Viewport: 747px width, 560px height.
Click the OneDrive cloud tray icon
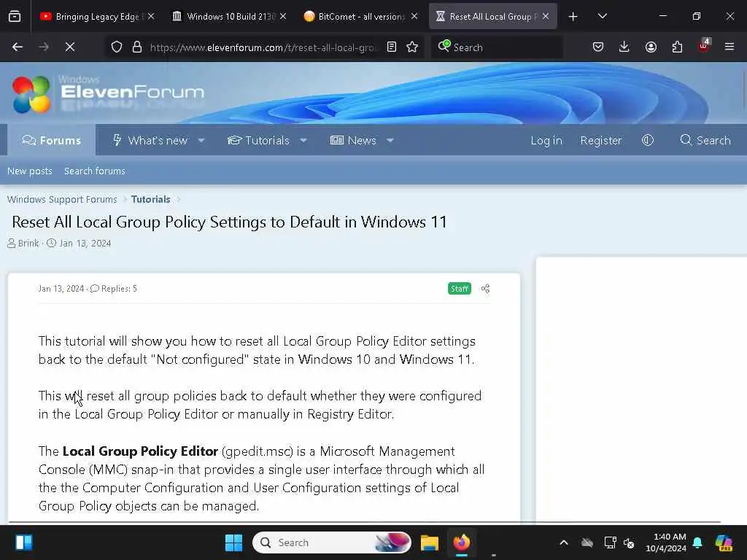587,542
